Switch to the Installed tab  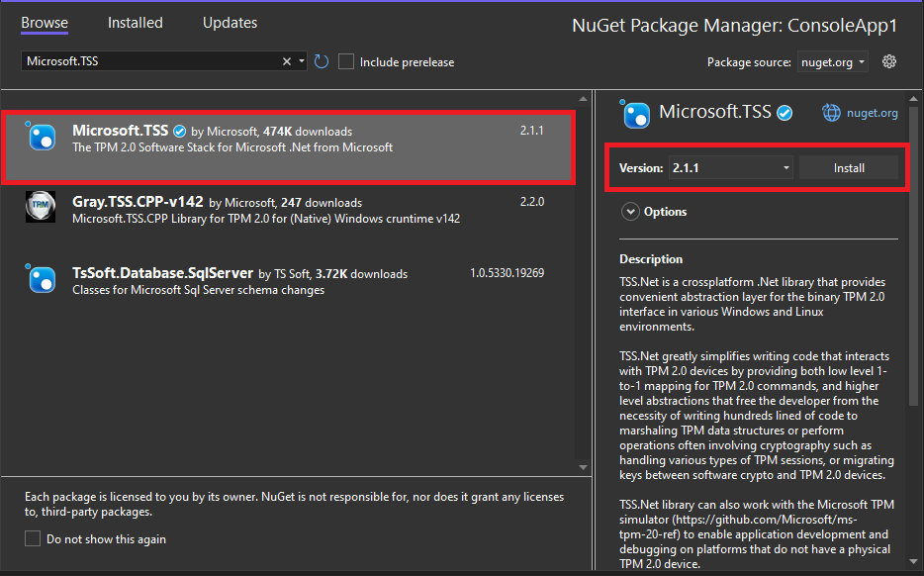point(135,23)
